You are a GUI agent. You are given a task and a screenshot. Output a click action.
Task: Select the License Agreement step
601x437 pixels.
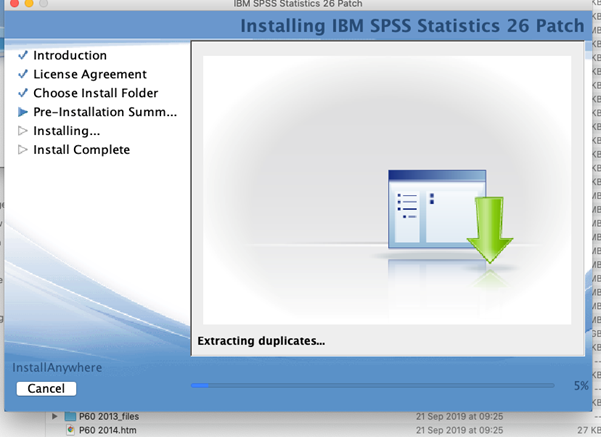90,74
